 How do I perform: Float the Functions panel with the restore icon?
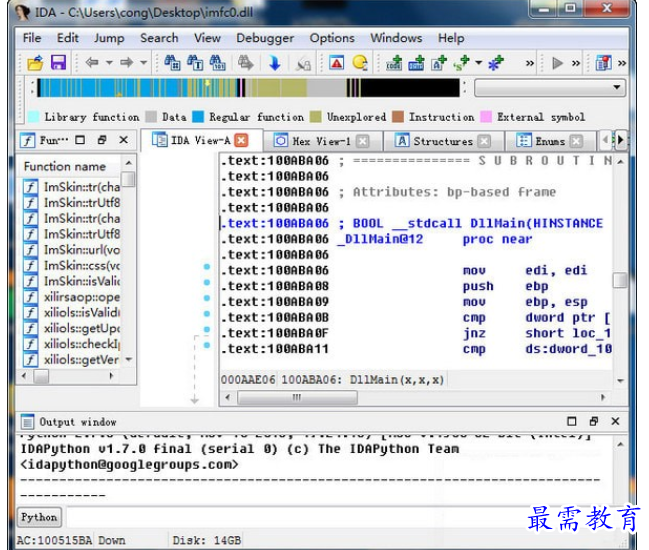(x=102, y=140)
